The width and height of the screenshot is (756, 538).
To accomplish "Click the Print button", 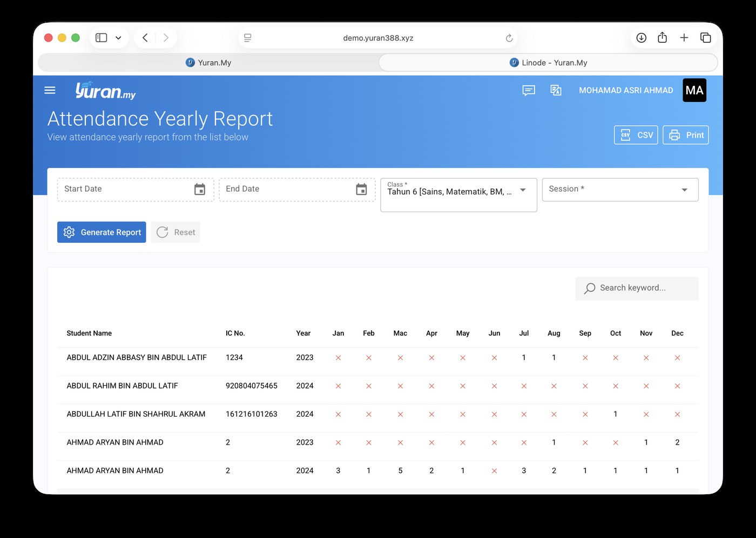I will point(686,135).
